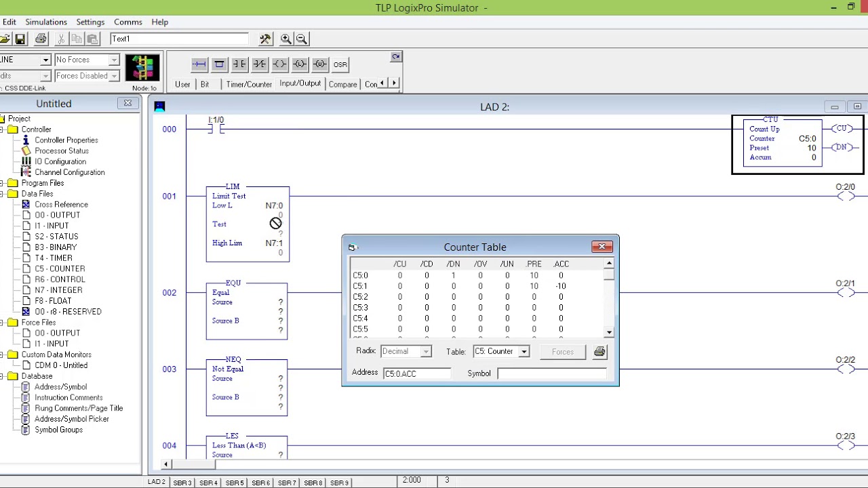Click the Text1 input field
The height and width of the screenshot is (488, 868).
pos(179,39)
